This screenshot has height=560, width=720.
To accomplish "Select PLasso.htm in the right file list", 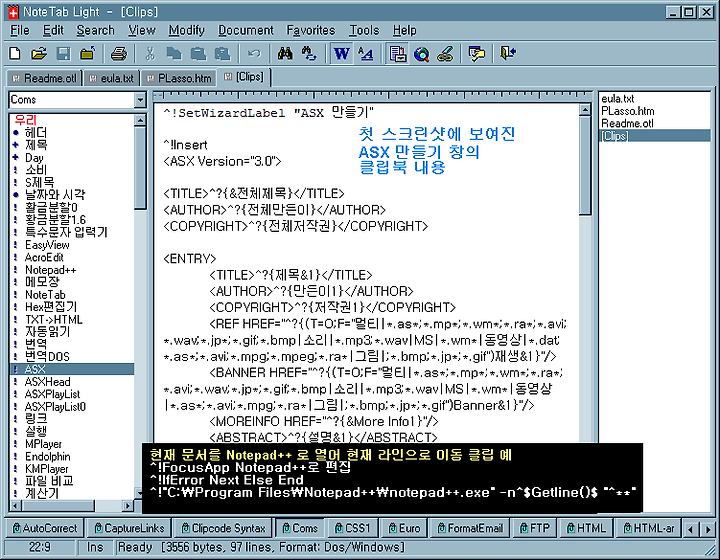I will 628,111.
